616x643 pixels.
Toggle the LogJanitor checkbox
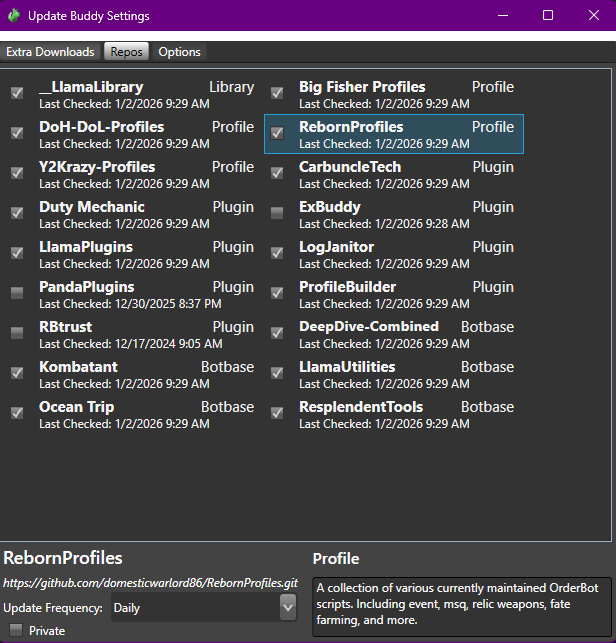277,253
